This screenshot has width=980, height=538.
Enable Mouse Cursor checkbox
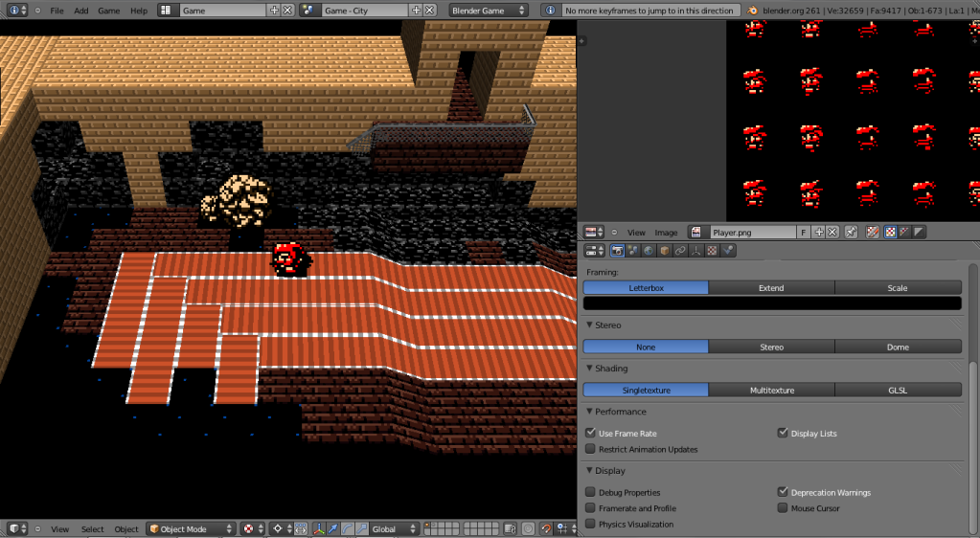pos(782,508)
